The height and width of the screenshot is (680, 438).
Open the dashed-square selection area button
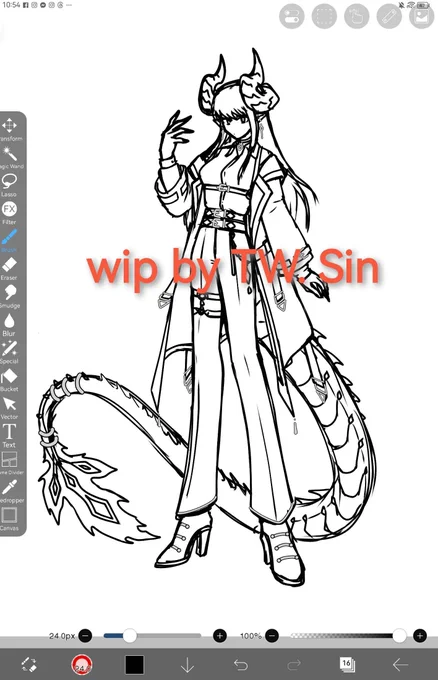click(324, 16)
